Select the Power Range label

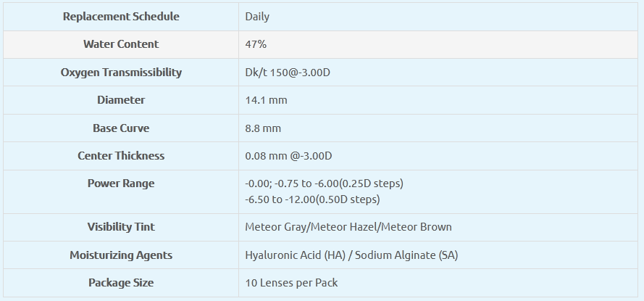click(121, 184)
